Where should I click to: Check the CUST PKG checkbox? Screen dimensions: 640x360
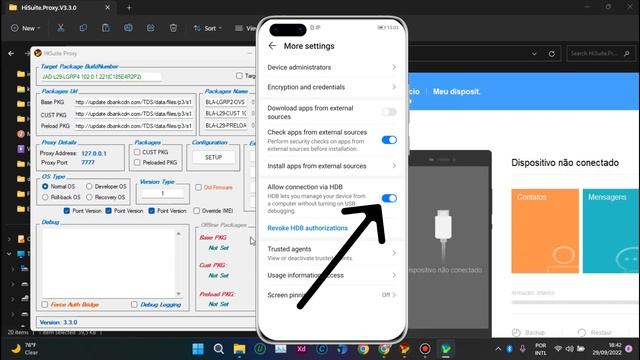click(137, 152)
